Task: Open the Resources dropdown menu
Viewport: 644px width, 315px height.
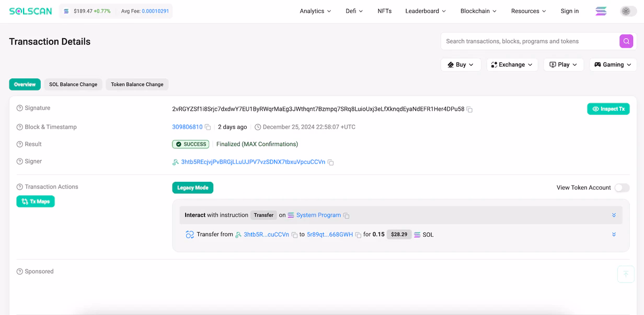Action: [528, 11]
